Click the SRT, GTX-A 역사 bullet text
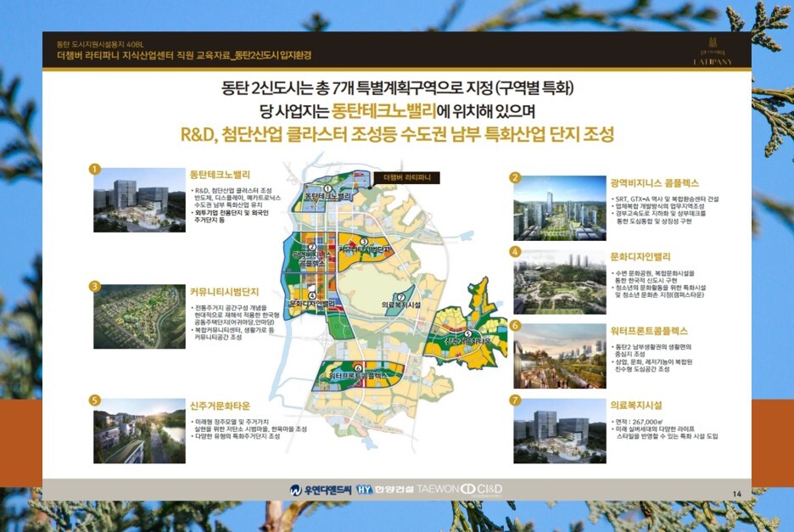The image size is (794, 532). pos(665,199)
